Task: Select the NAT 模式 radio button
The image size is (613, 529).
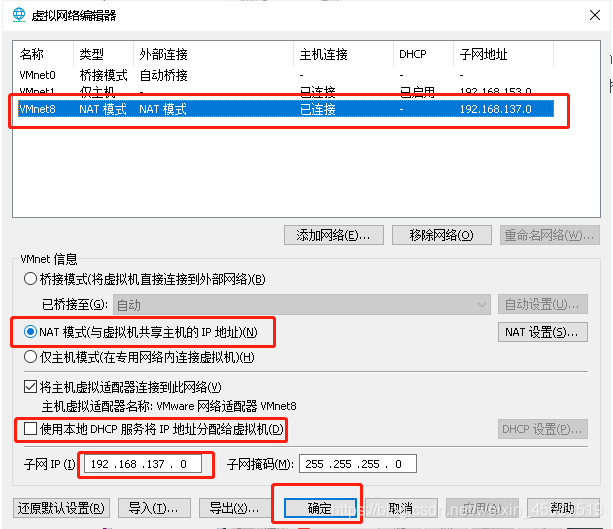Action: [30, 332]
